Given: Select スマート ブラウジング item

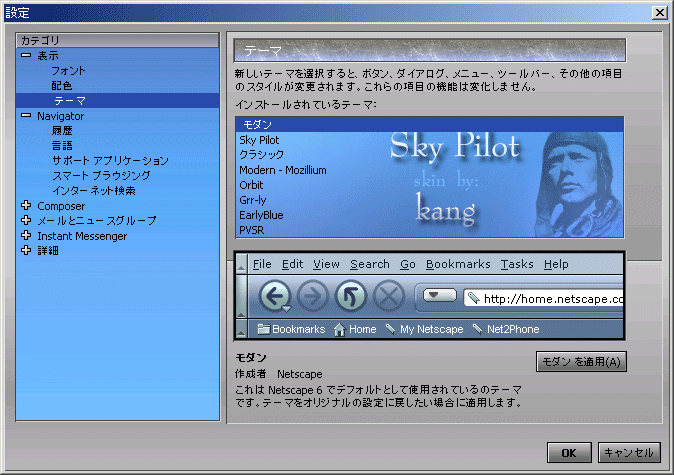Looking at the screenshot, I should pos(101,175).
